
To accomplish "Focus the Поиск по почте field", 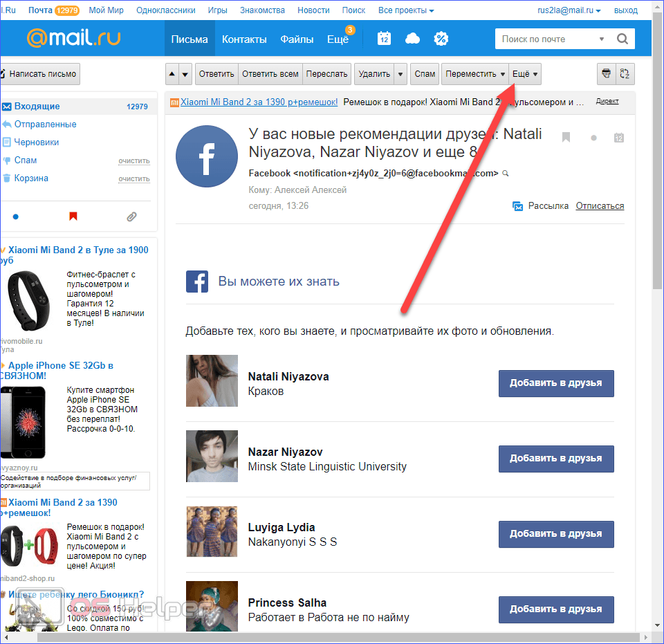I will pyautogui.click(x=546, y=39).
